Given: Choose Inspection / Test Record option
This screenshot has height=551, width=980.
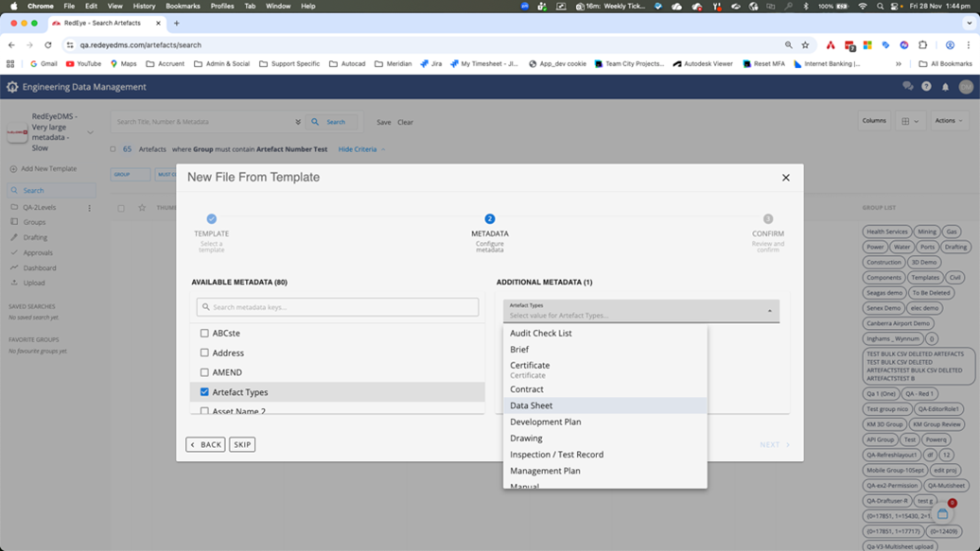Looking at the screenshot, I should 556,455.
